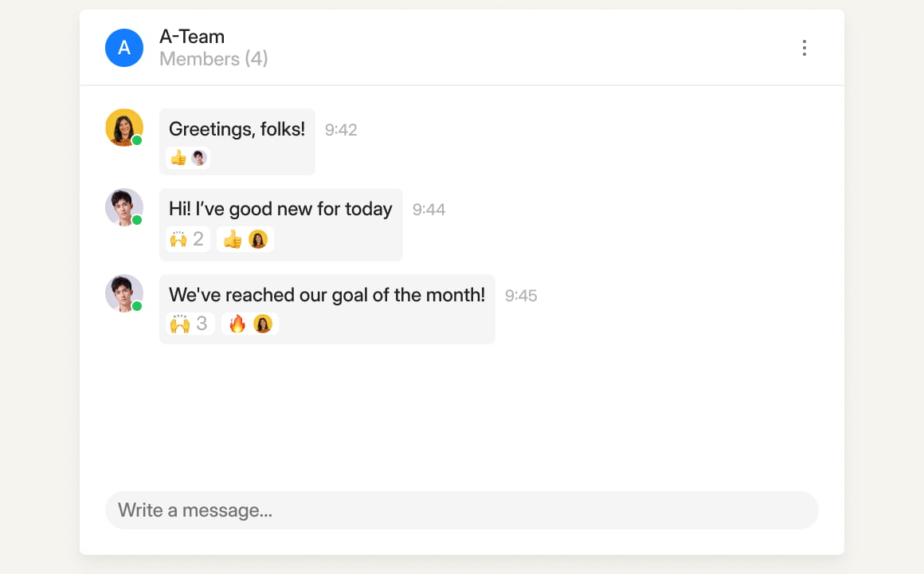This screenshot has width=924, height=574.
Task: Select We've reached our goal message
Action: pyautogui.click(x=327, y=295)
